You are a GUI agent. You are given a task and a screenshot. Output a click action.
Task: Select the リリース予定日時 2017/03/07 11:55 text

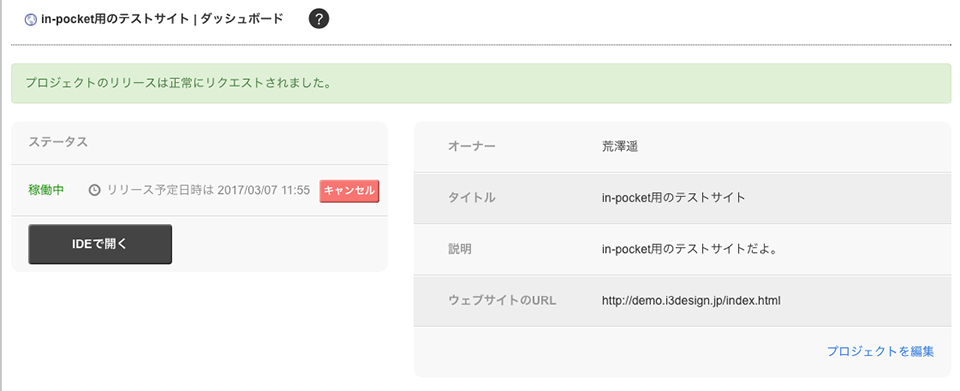coord(208,190)
